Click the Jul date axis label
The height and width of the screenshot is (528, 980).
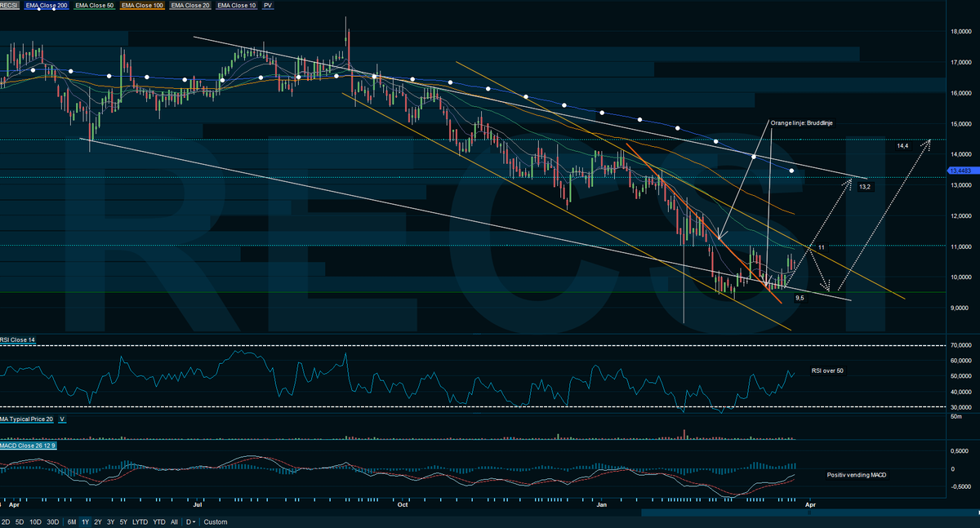pyautogui.click(x=198, y=505)
